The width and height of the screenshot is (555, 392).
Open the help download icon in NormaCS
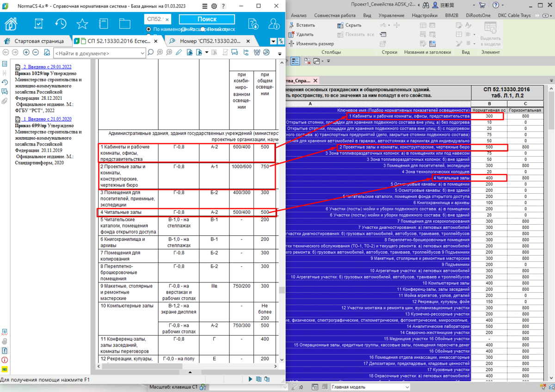pos(253,24)
